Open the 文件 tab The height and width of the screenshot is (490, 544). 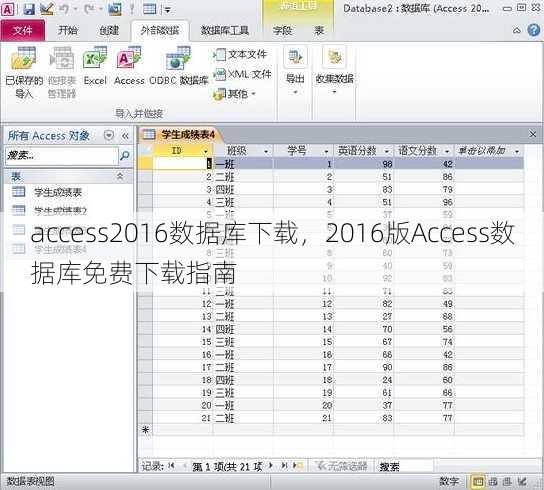[x=23, y=31]
